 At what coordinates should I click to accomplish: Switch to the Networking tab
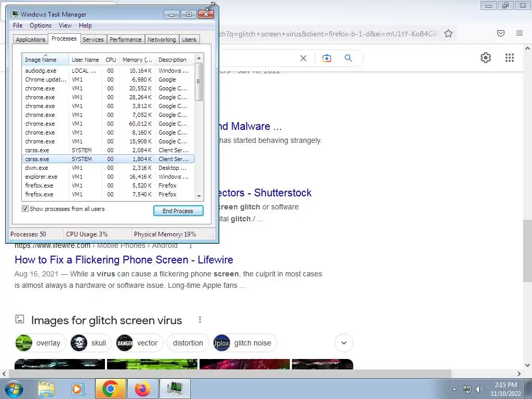coord(162,39)
